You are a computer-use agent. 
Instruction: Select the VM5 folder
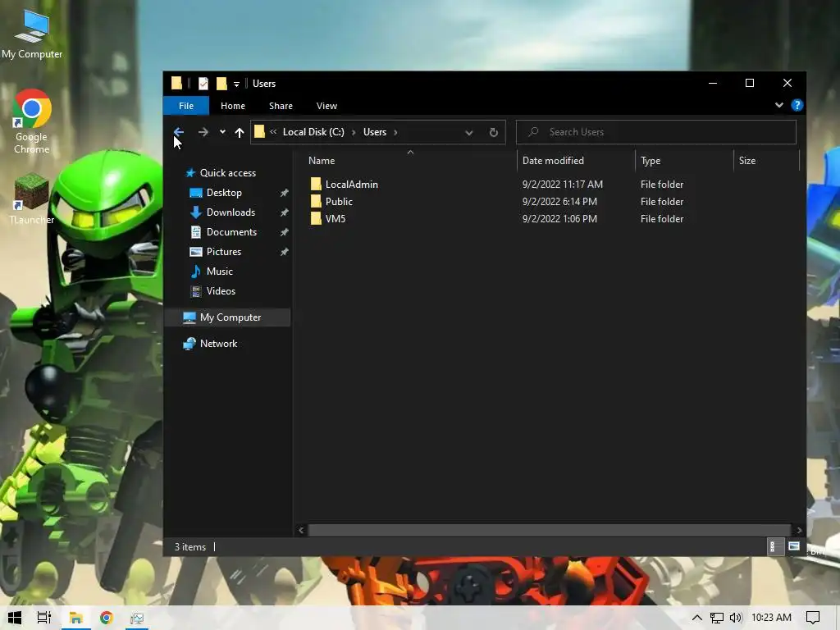tap(336, 218)
